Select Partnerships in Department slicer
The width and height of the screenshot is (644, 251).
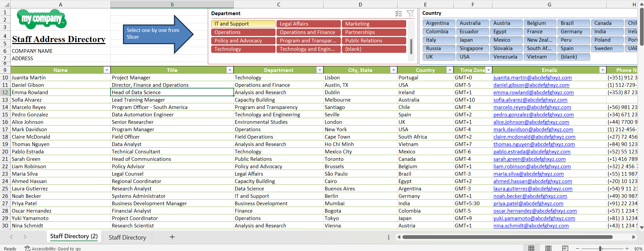(374, 32)
